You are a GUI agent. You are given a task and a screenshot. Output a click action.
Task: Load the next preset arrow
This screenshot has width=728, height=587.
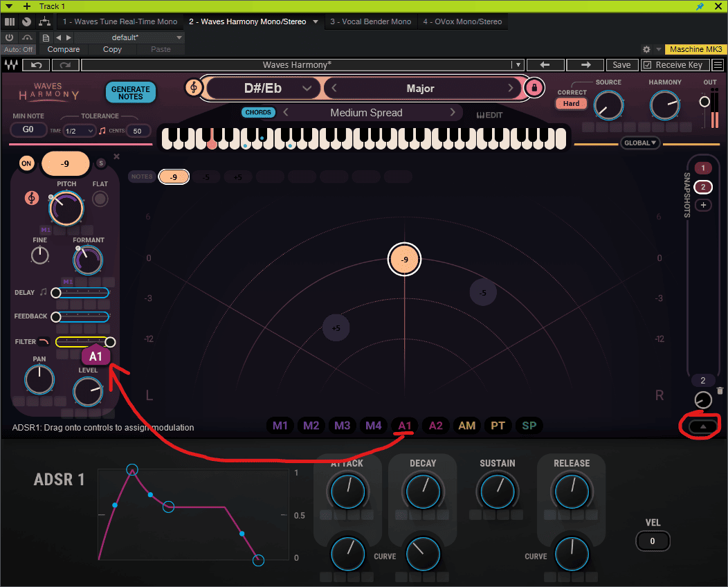pyautogui.click(x=586, y=65)
